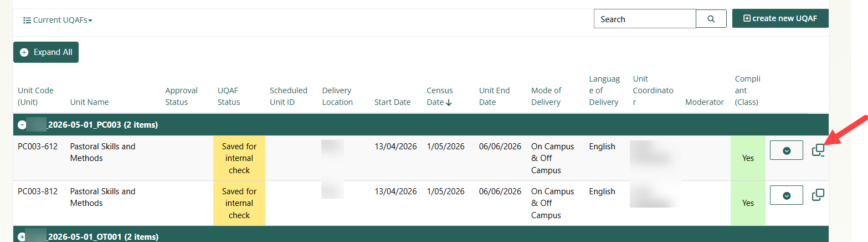Screen dimensions: 868x242
Task: Click the create new UQAF button
Action: [780, 18]
